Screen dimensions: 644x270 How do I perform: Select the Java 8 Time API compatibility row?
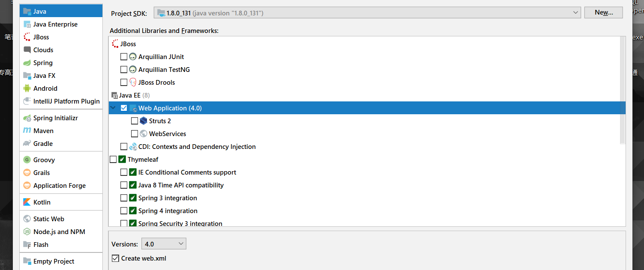tap(364, 185)
